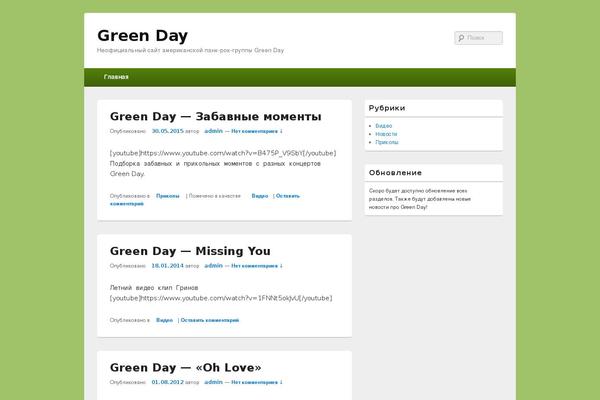The width and height of the screenshot is (600, 400).
Task: Open the Green Day site title
Action: [142, 36]
